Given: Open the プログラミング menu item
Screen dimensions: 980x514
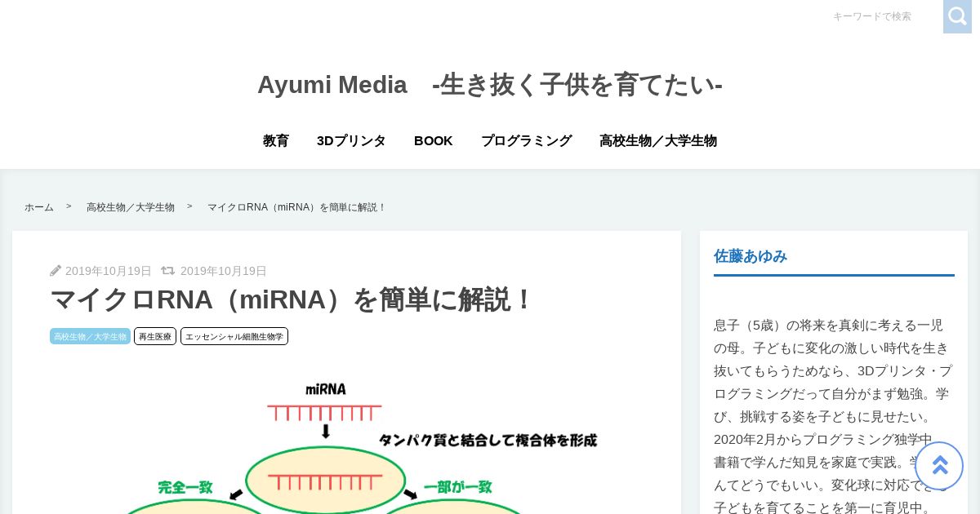Looking at the screenshot, I should point(526,140).
